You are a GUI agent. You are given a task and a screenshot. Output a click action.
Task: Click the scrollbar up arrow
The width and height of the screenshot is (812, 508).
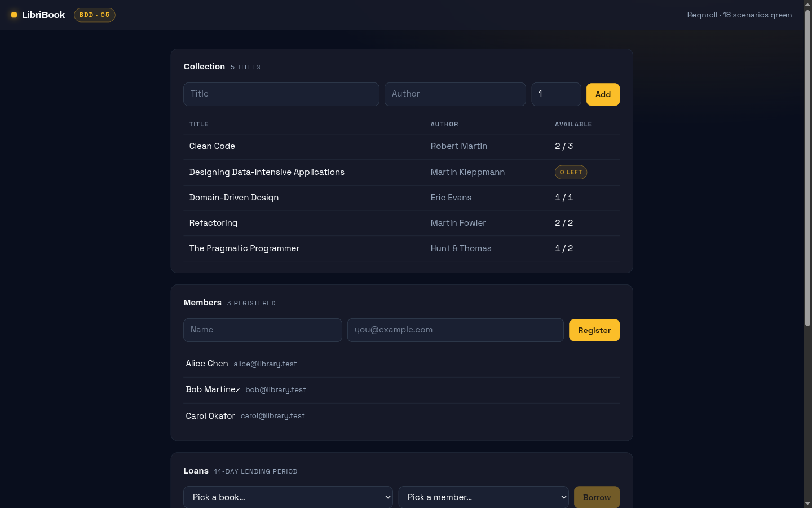(807, 4)
